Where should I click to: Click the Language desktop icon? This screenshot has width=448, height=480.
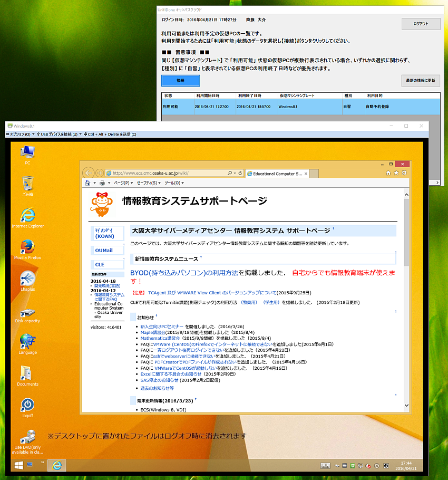(x=27, y=342)
